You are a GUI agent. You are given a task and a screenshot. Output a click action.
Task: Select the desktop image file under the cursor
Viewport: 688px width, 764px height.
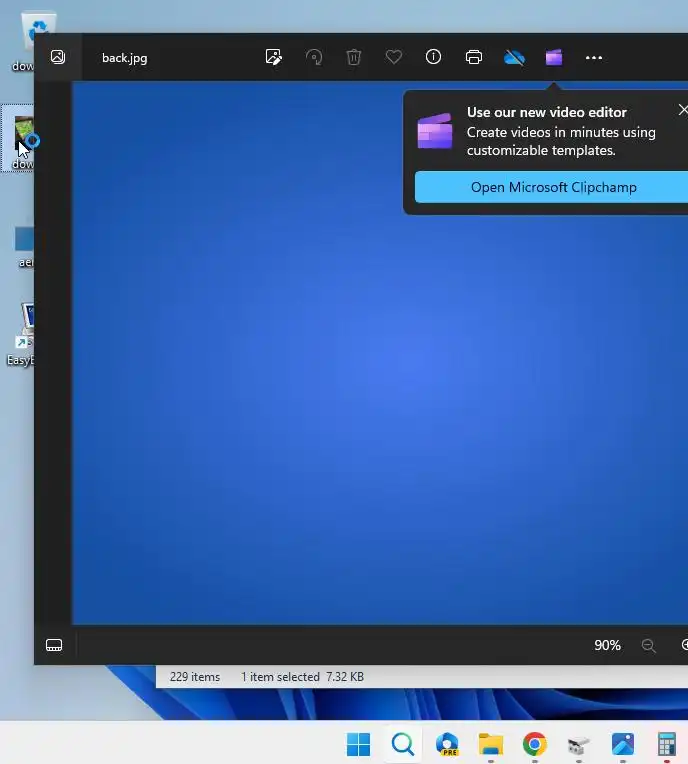tap(19, 139)
